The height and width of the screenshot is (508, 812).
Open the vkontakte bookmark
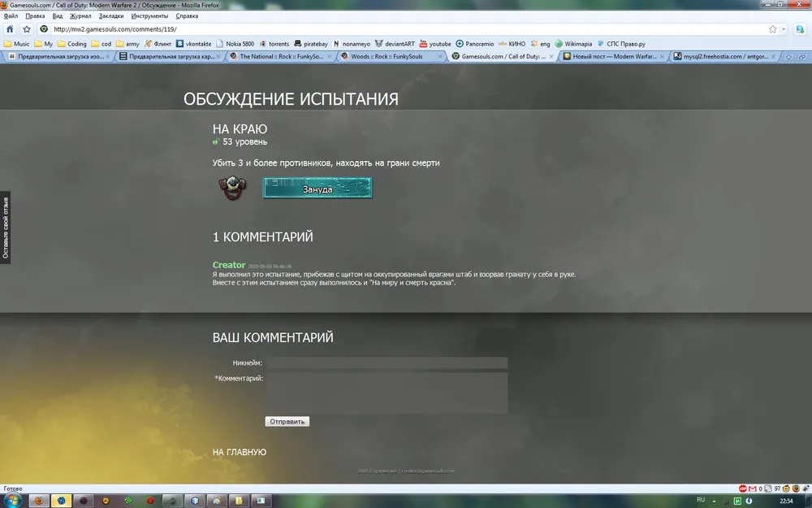[194, 44]
